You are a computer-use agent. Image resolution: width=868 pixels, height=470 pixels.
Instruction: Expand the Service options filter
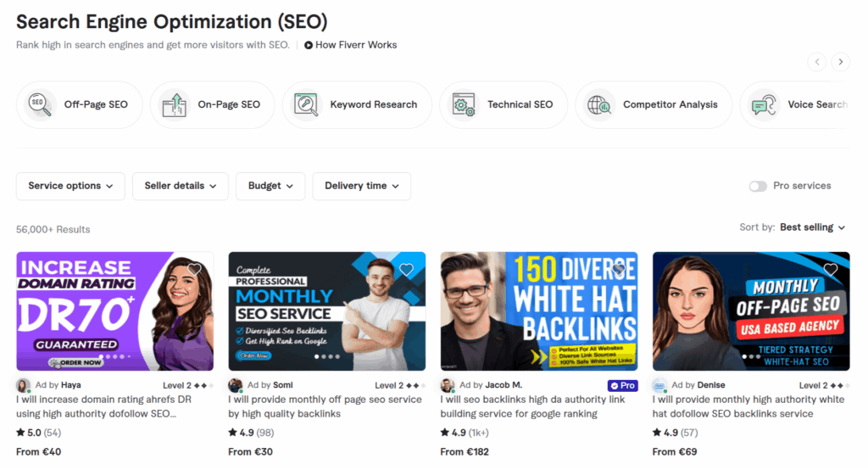pyautogui.click(x=70, y=186)
